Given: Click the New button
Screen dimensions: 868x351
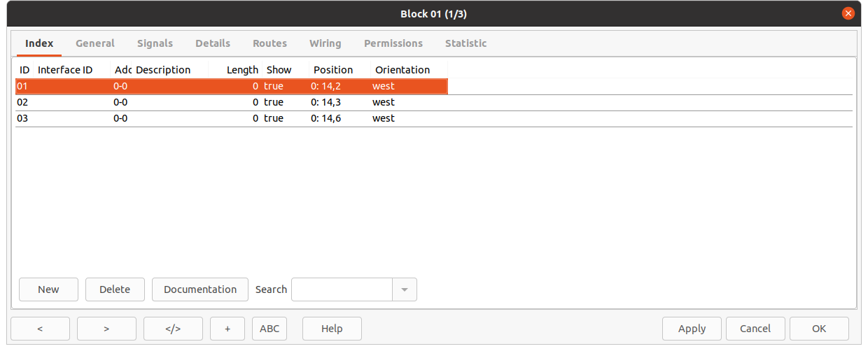Looking at the screenshot, I should tap(48, 289).
